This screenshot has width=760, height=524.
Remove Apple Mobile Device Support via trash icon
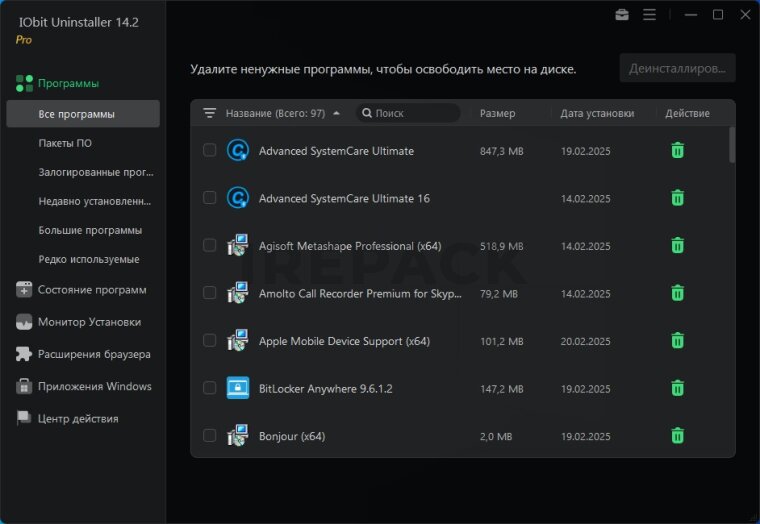pyautogui.click(x=677, y=340)
